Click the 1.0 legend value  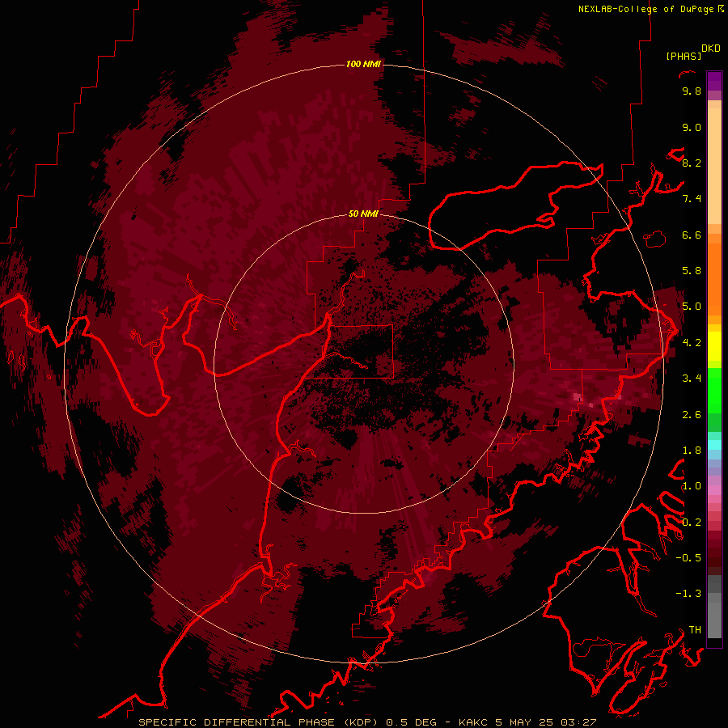coord(692,486)
